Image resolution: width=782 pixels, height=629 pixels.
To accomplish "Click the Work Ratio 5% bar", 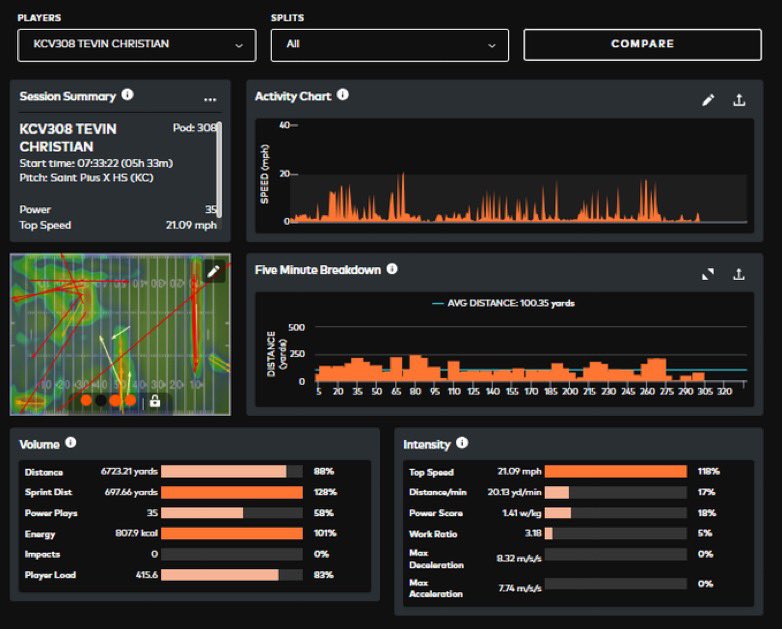I will coord(616,533).
